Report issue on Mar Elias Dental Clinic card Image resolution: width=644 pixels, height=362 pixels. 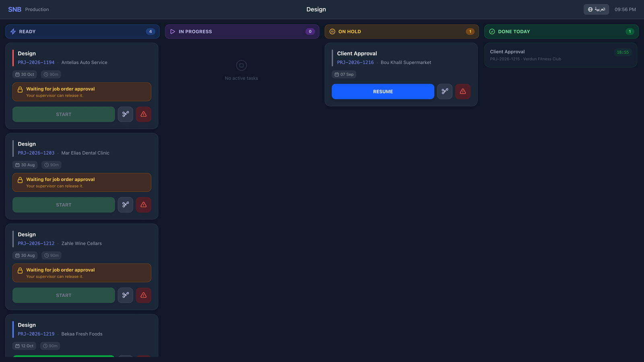(144, 205)
